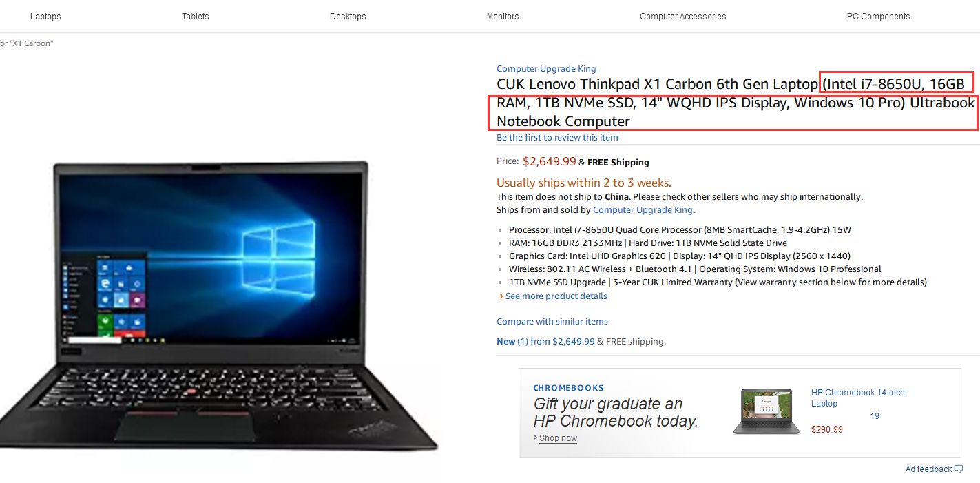Open the PC Components category
980x483 pixels.
coord(878,17)
